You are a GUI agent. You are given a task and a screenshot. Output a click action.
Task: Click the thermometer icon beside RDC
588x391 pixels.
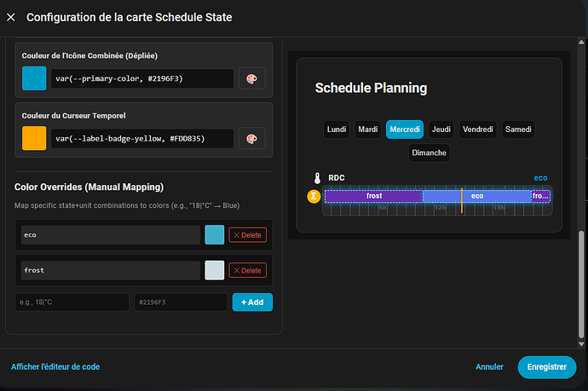[316, 178]
